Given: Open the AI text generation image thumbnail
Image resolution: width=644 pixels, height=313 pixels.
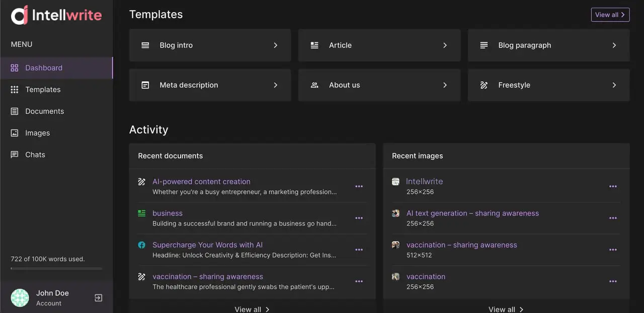Looking at the screenshot, I should click(x=396, y=213).
